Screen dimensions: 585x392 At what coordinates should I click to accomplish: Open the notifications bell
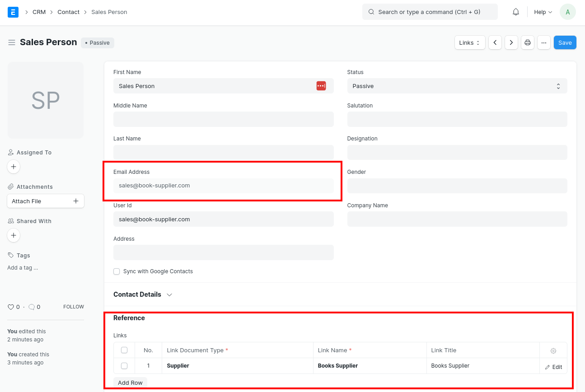coord(515,12)
